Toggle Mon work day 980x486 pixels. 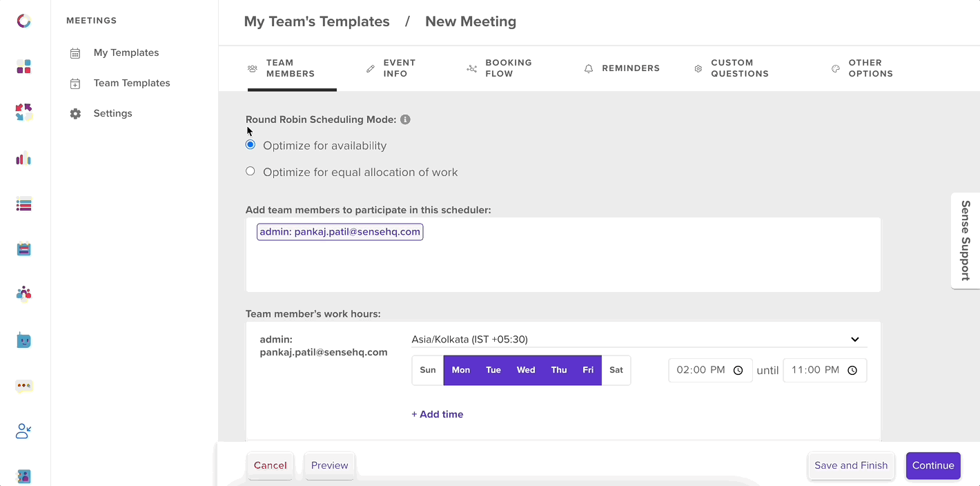460,370
